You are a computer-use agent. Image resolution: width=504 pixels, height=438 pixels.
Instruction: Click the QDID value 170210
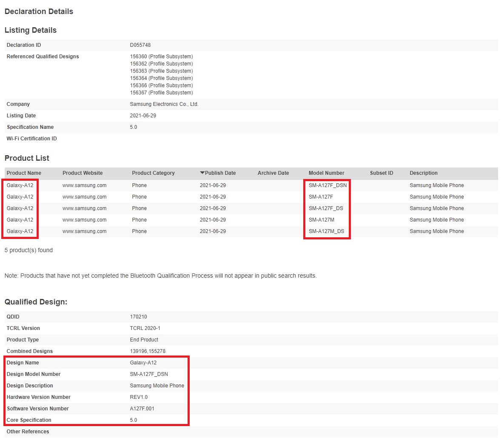(139, 317)
